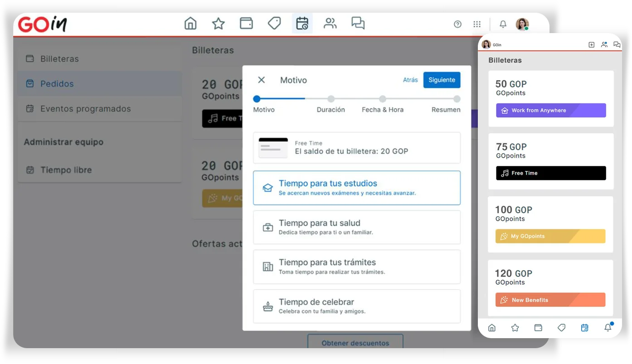632x364 pixels.
Task: Click the 100 GOP balance text
Action: click(513, 210)
